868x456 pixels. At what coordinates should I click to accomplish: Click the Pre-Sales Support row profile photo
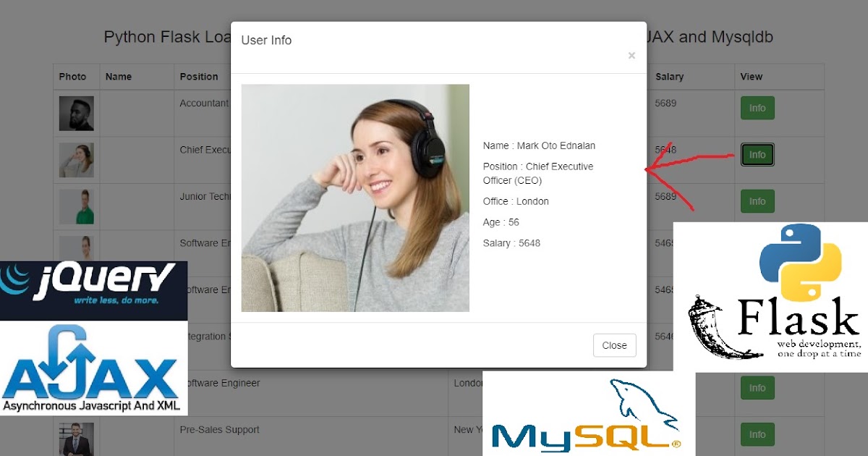76,439
